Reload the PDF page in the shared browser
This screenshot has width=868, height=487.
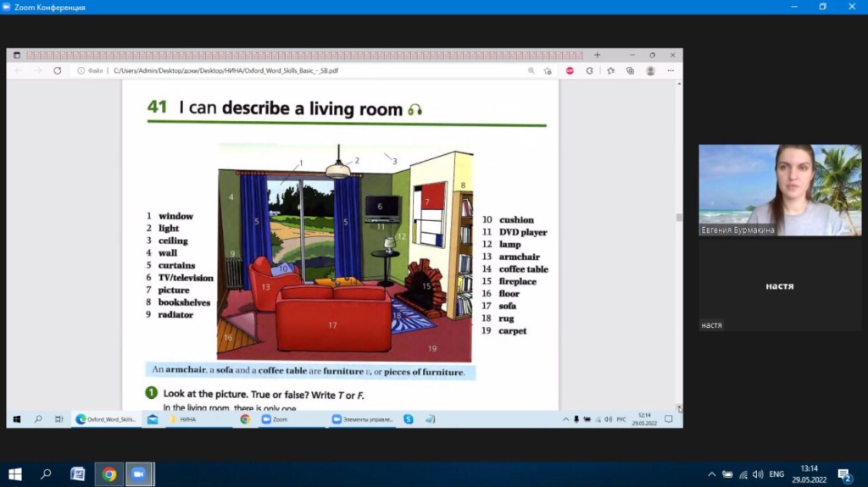point(57,71)
